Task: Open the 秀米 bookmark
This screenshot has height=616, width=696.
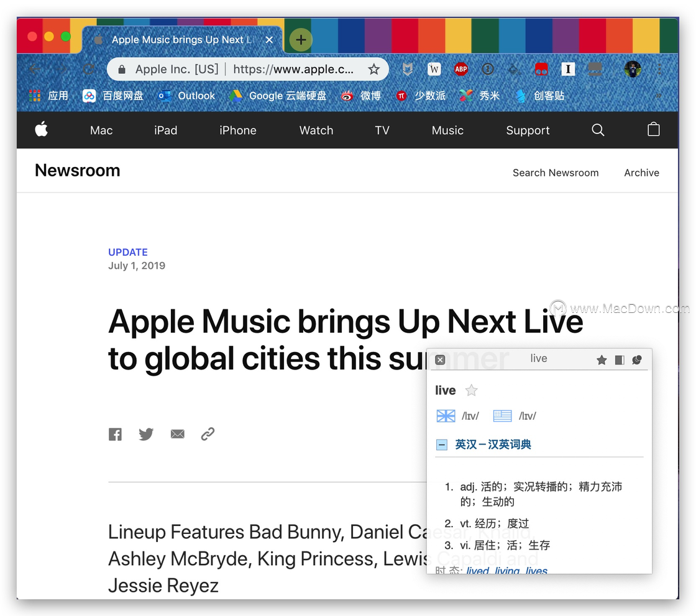Action: pos(479,96)
